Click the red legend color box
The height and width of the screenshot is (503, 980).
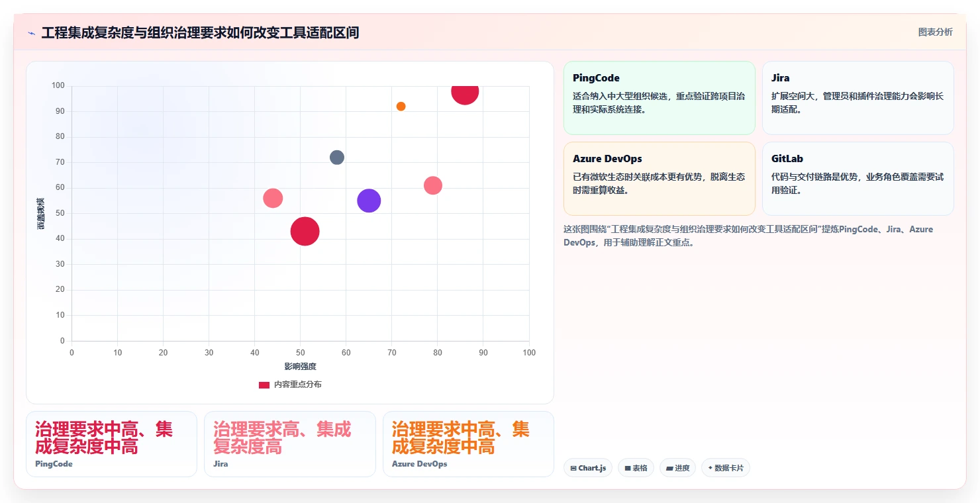pyautogui.click(x=264, y=385)
